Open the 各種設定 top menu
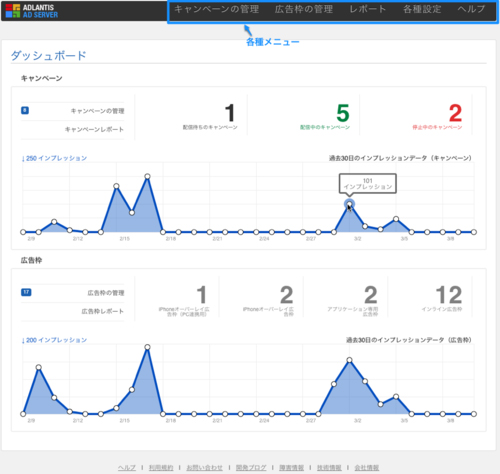 pyautogui.click(x=422, y=9)
